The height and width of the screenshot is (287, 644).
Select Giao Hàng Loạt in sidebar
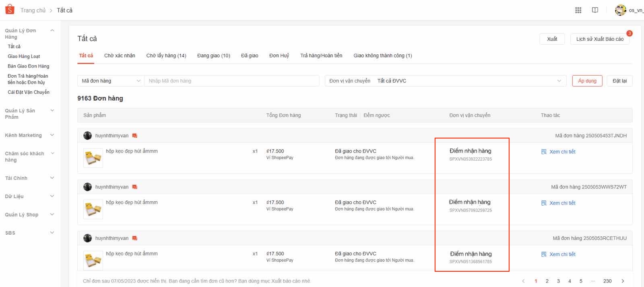[24, 56]
